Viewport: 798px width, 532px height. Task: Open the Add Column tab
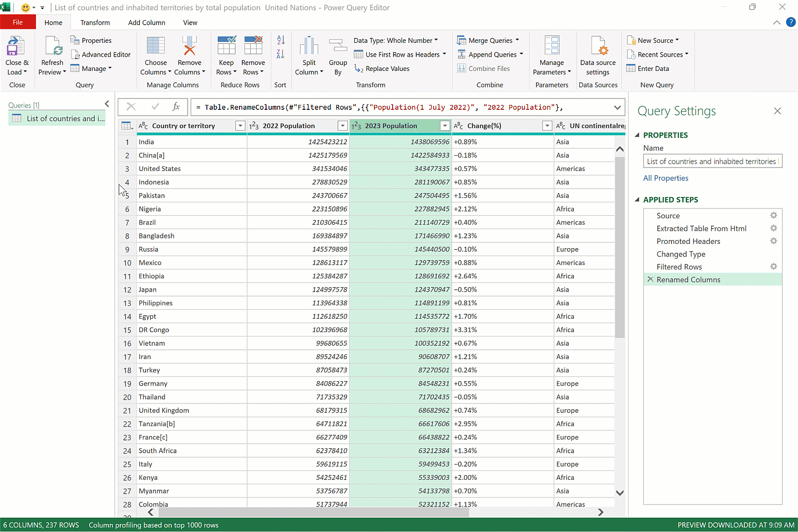coord(146,23)
